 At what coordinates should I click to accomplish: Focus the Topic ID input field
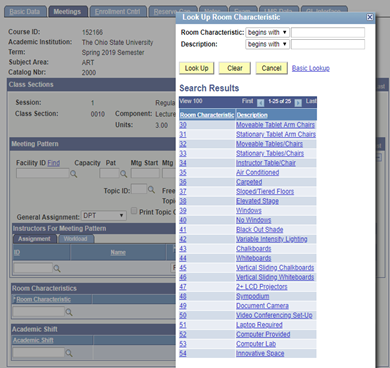click(139, 189)
